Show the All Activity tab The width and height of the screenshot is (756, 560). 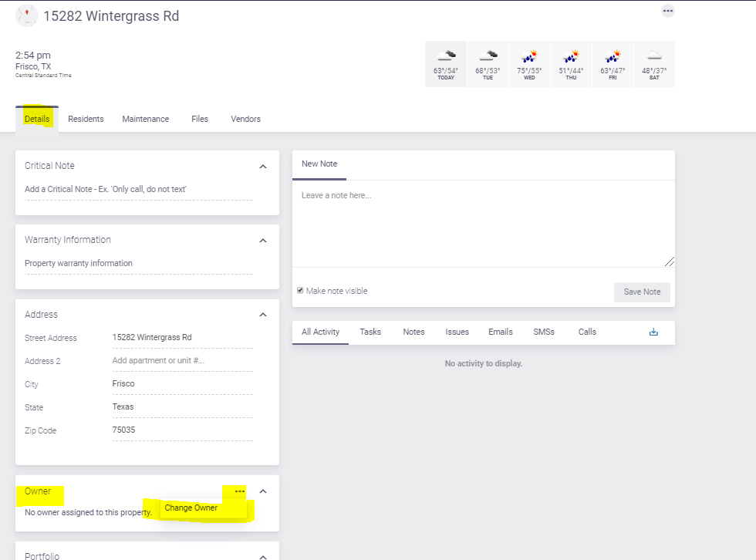321,332
